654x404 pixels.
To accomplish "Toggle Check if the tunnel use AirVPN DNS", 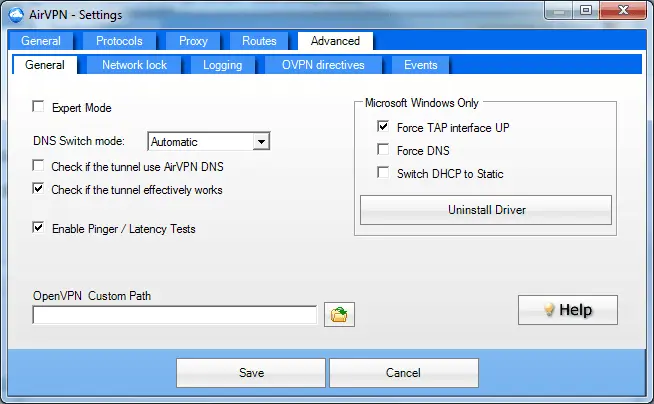I will [38, 166].
